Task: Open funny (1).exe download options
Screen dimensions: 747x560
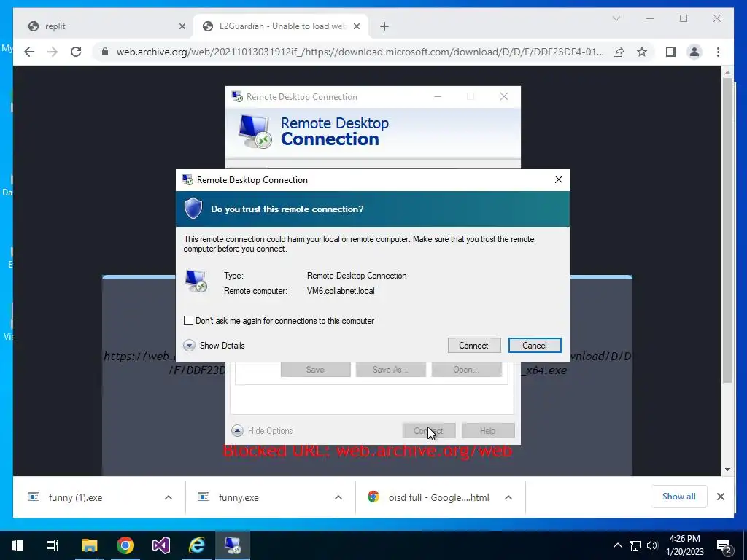Action: 169,497
